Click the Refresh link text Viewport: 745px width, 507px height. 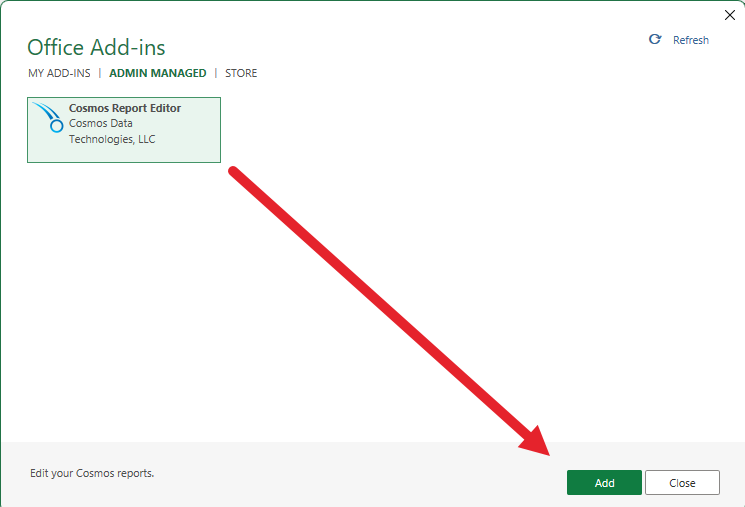pos(691,40)
